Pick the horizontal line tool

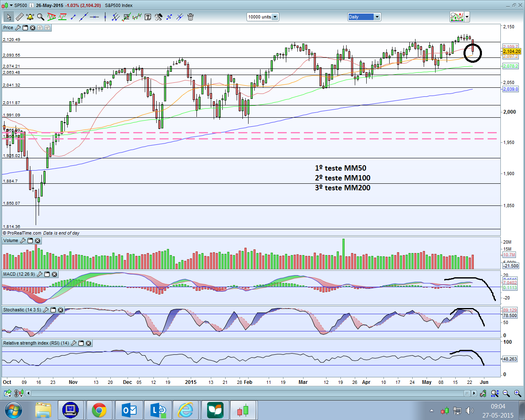tap(94, 17)
